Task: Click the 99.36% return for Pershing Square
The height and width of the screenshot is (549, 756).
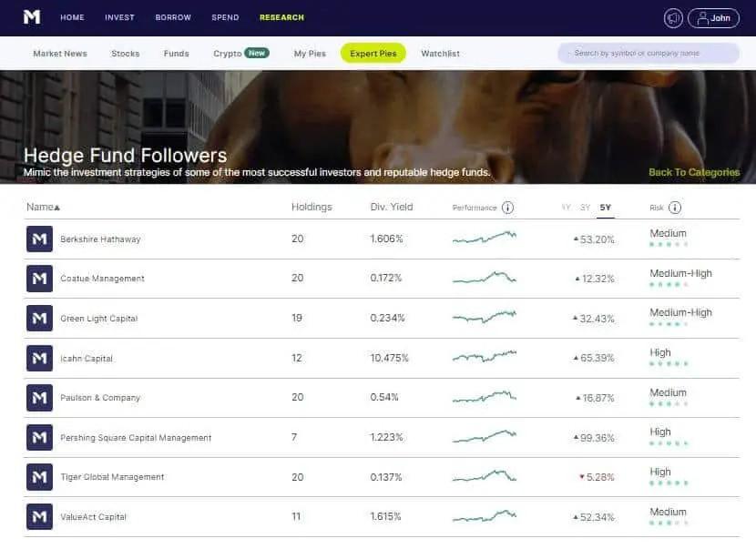Action: (x=594, y=438)
